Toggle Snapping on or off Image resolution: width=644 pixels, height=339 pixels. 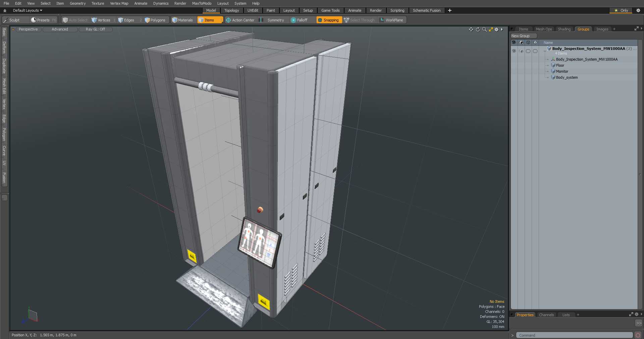coord(328,20)
